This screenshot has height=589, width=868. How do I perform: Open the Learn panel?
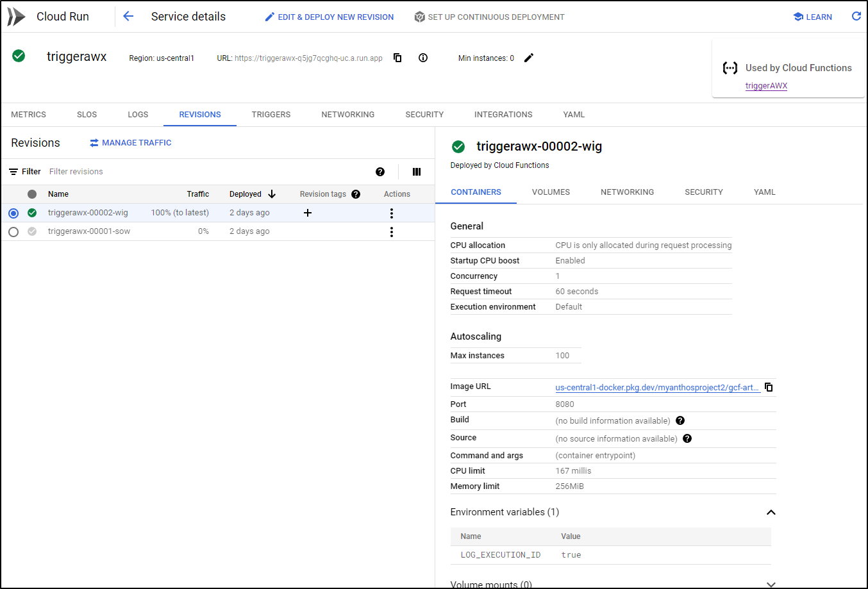813,17
